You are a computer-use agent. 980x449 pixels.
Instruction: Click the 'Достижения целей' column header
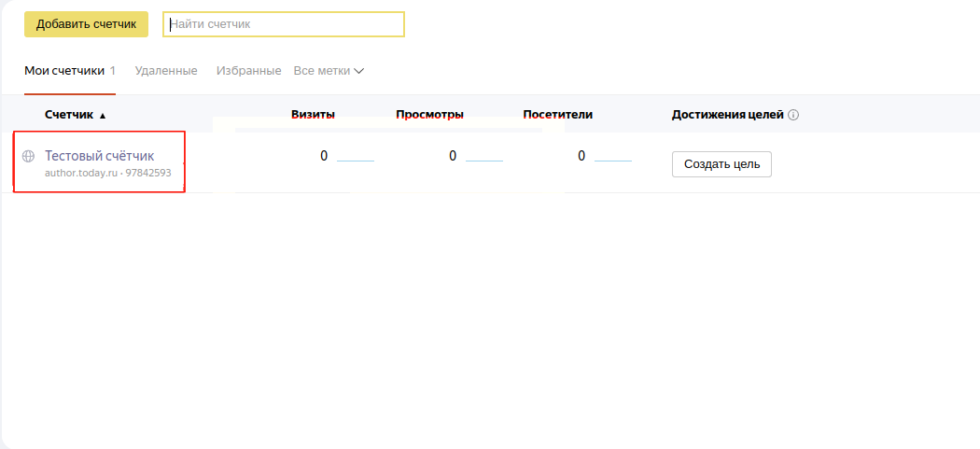click(727, 115)
